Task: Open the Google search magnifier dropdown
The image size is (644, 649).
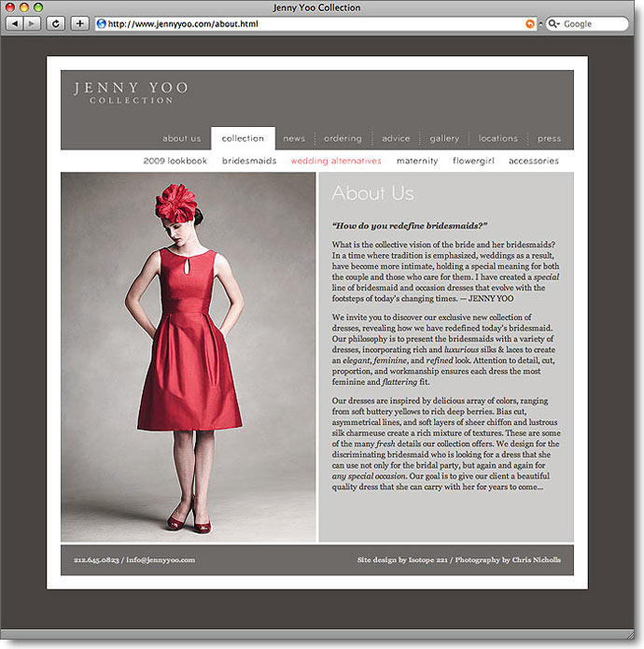Action: [x=553, y=24]
